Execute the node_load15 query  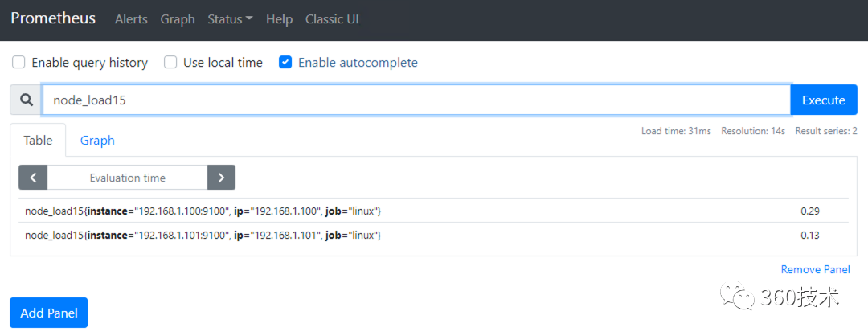coord(824,100)
